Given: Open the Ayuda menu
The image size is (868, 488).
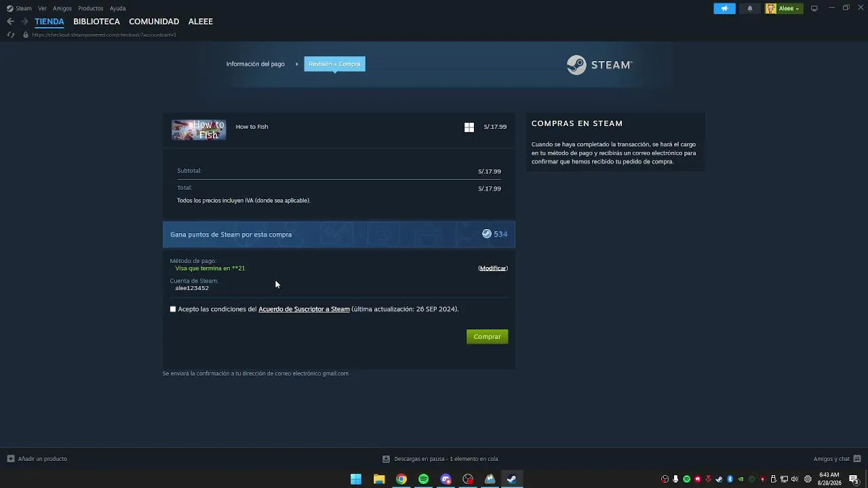Looking at the screenshot, I should (117, 8).
